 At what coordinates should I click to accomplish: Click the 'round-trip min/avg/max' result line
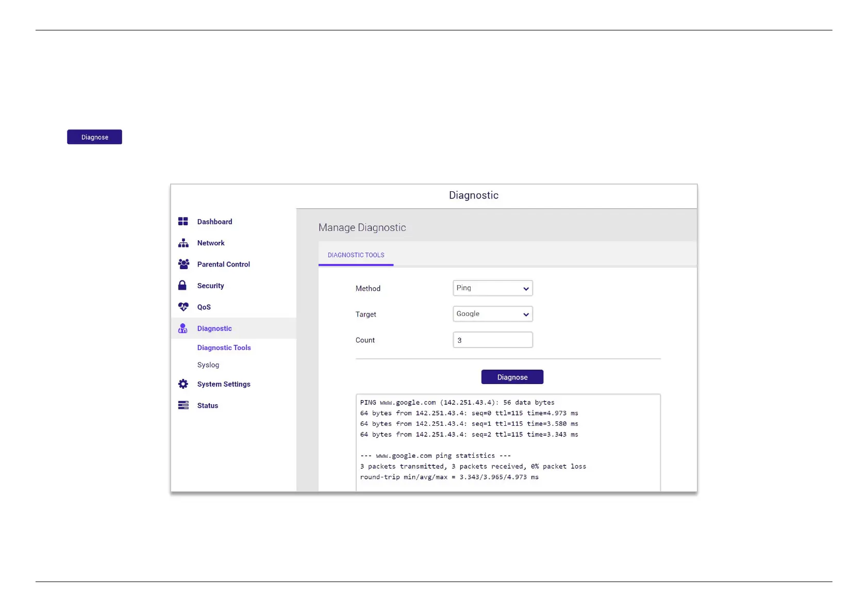[449, 477]
